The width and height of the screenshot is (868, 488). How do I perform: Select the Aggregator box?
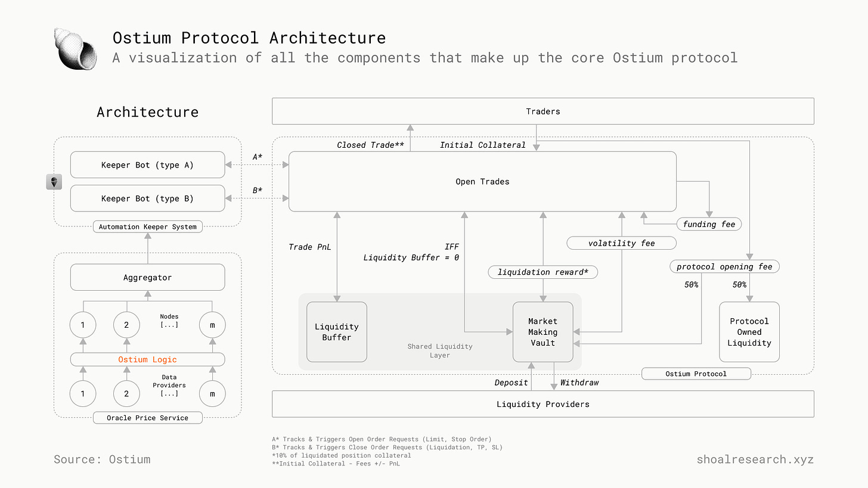[x=147, y=278]
